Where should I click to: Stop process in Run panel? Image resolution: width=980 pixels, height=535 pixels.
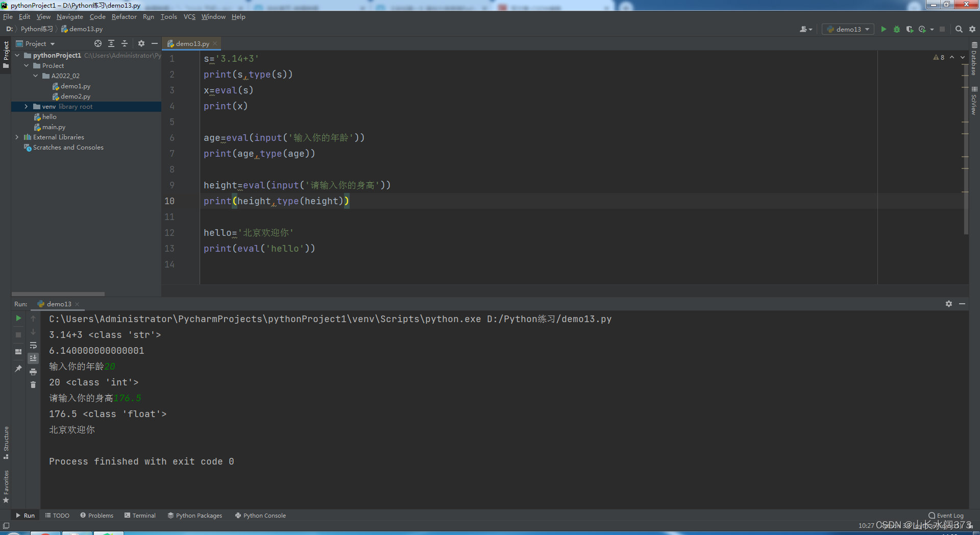pos(18,335)
